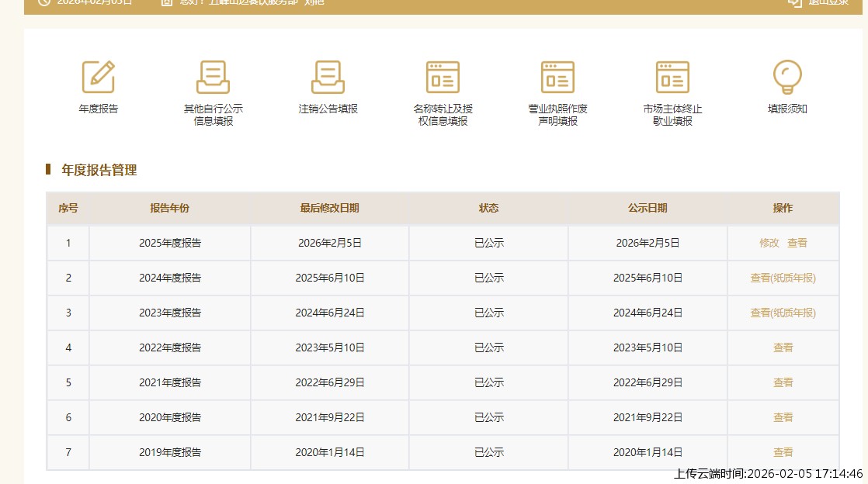Click the 市场主体终止歇业填报 icon

[672, 78]
